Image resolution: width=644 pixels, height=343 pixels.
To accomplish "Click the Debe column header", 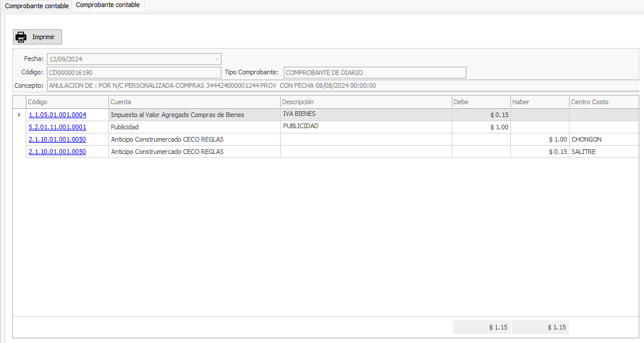I will tap(481, 102).
